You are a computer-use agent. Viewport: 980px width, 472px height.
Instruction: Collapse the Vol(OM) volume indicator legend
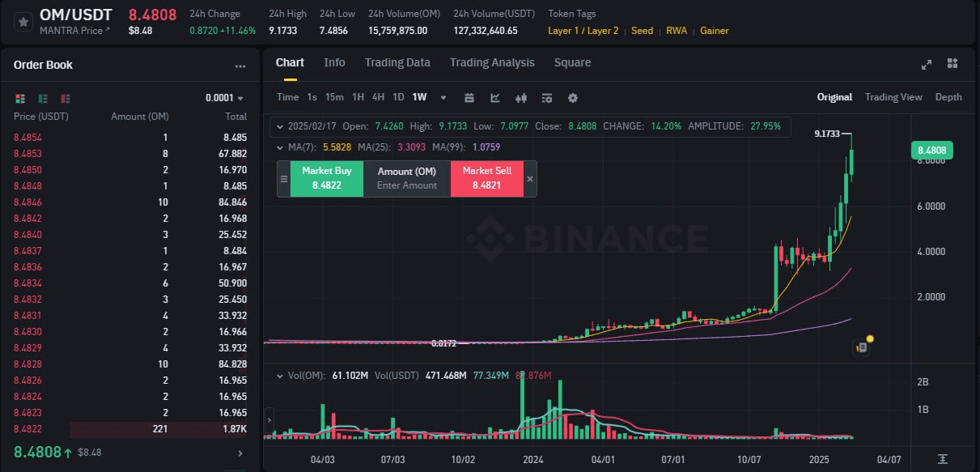(x=280, y=376)
